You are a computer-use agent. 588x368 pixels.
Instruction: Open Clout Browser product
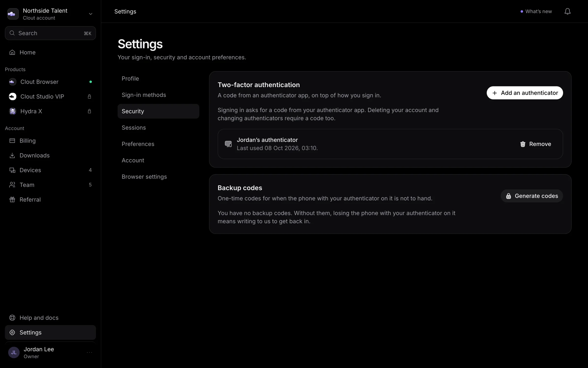[x=50, y=82]
